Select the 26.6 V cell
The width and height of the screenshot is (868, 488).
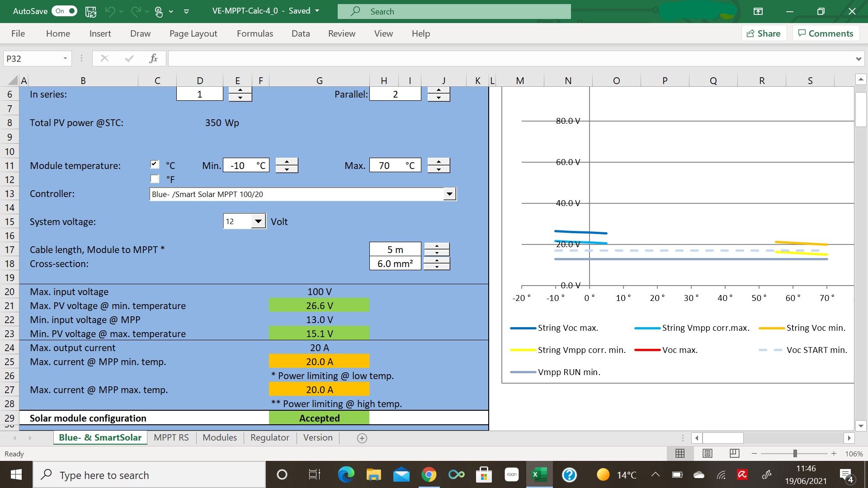319,305
